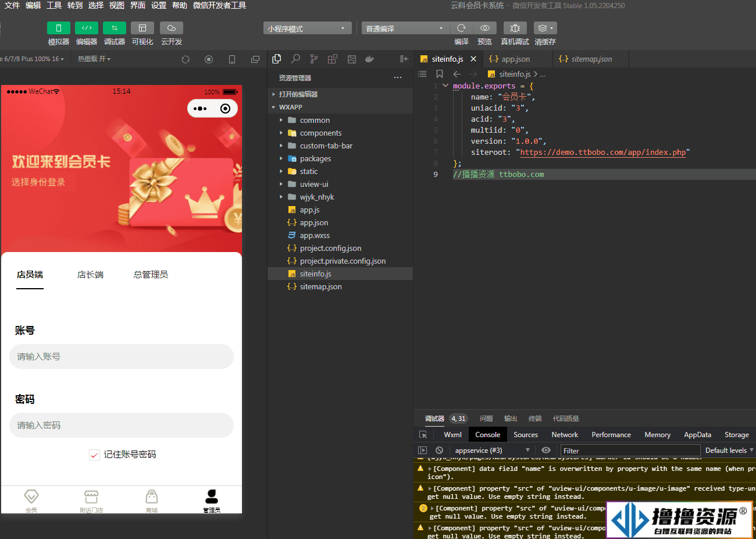Click the clear cache (清缓存) icon

pyautogui.click(x=545, y=28)
